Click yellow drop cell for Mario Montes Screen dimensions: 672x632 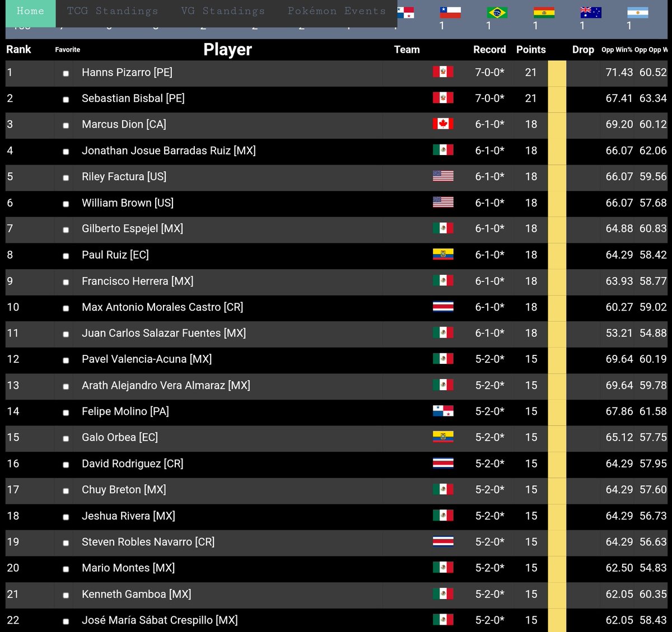557,569
